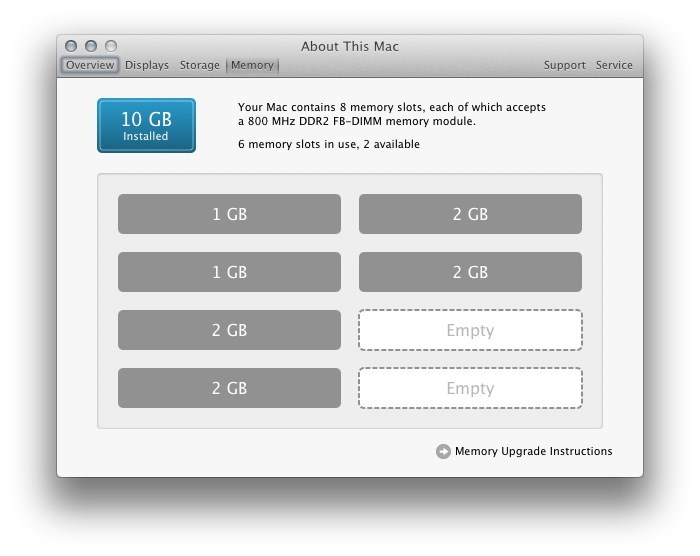This screenshot has height=556, width=700.
Task: Click the 'About This Mac' window title
Action: click(x=350, y=46)
